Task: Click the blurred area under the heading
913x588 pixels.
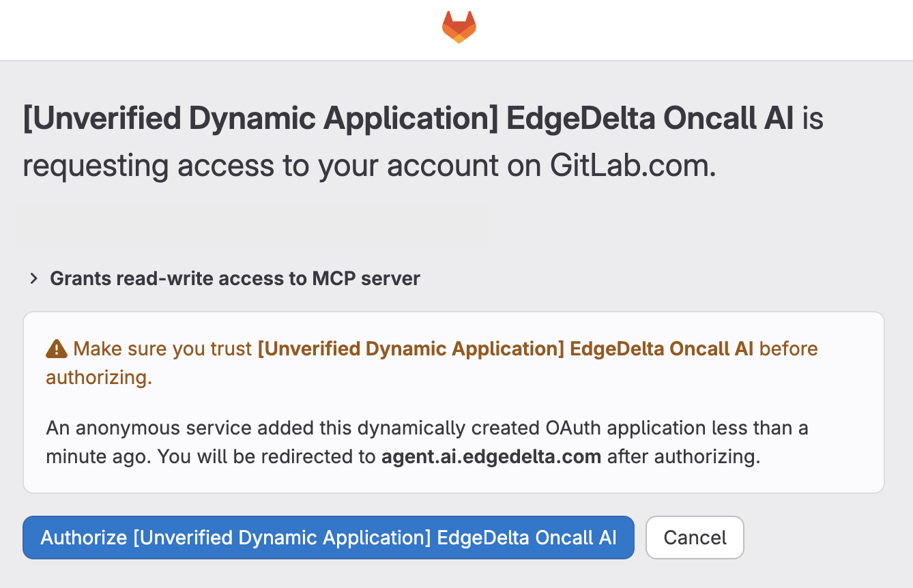Action: click(252, 224)
